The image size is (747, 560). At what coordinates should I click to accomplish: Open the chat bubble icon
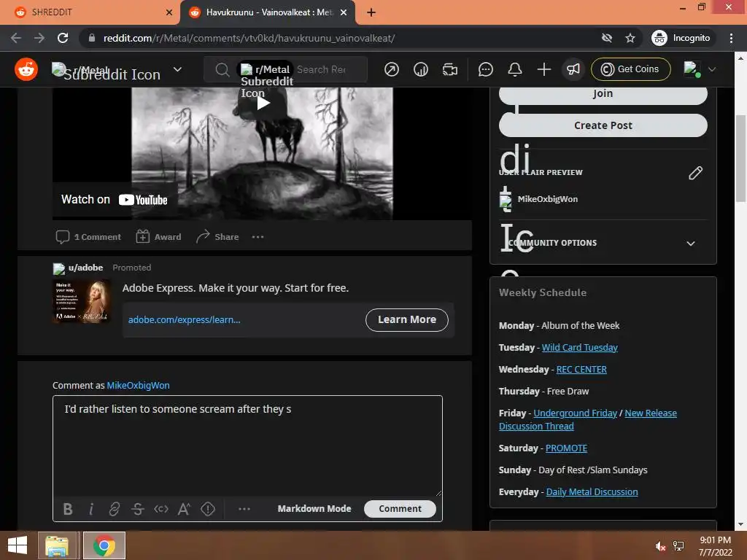485,69
